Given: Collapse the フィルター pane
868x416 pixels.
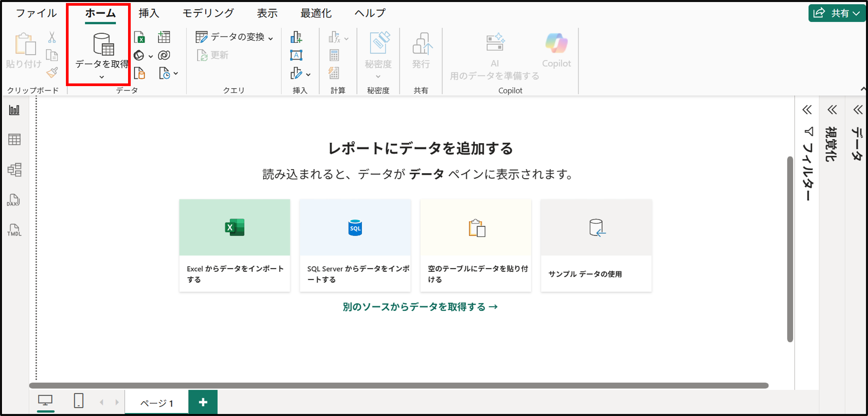Looking at the screenshot, I should (x=807, y=110).
